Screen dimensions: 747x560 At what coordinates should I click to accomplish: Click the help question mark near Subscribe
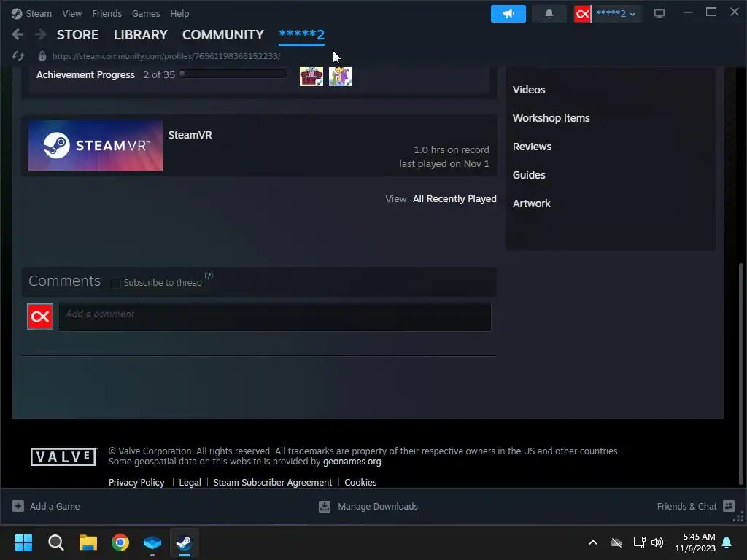pos(209,276)
